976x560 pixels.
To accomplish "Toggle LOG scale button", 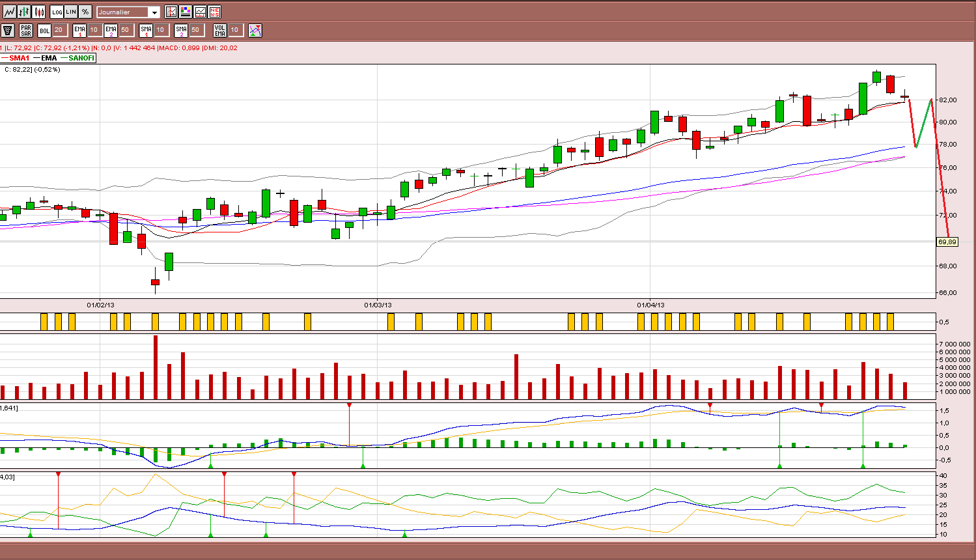I will [x=57, y=12].
